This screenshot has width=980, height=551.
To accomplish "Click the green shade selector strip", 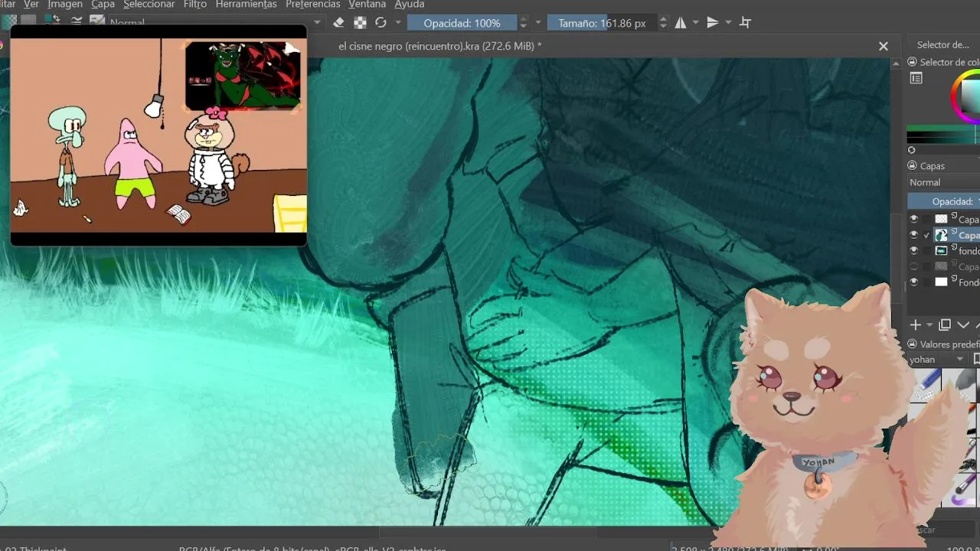I will [943, 129].
